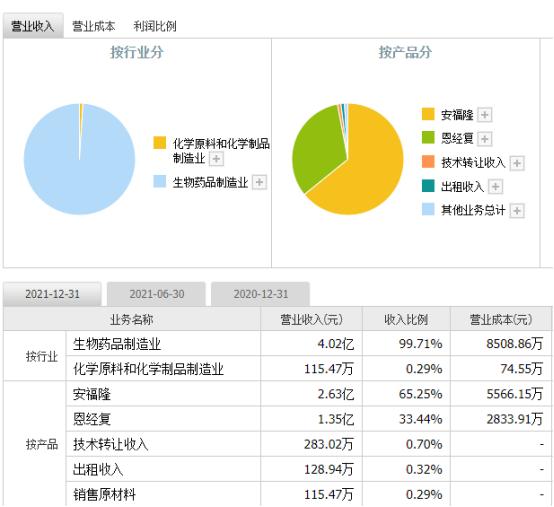
Task: Open the 利润比例 tab
Action: pos(155,26)
